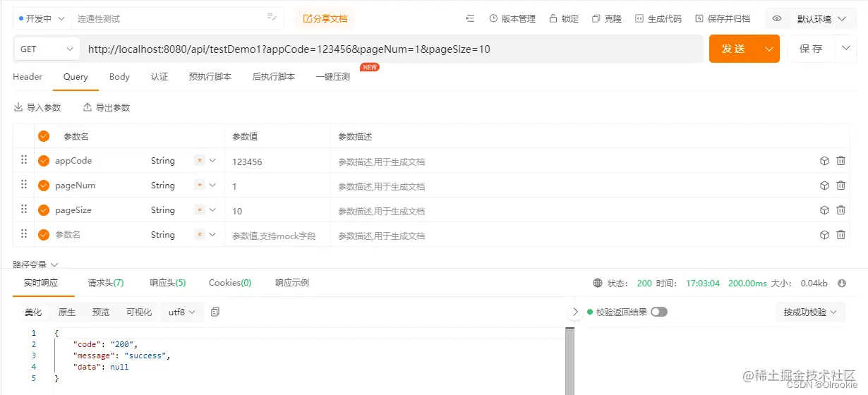Click the request URL input field
This screenshot has width=868, height=395.
point(392,49)
